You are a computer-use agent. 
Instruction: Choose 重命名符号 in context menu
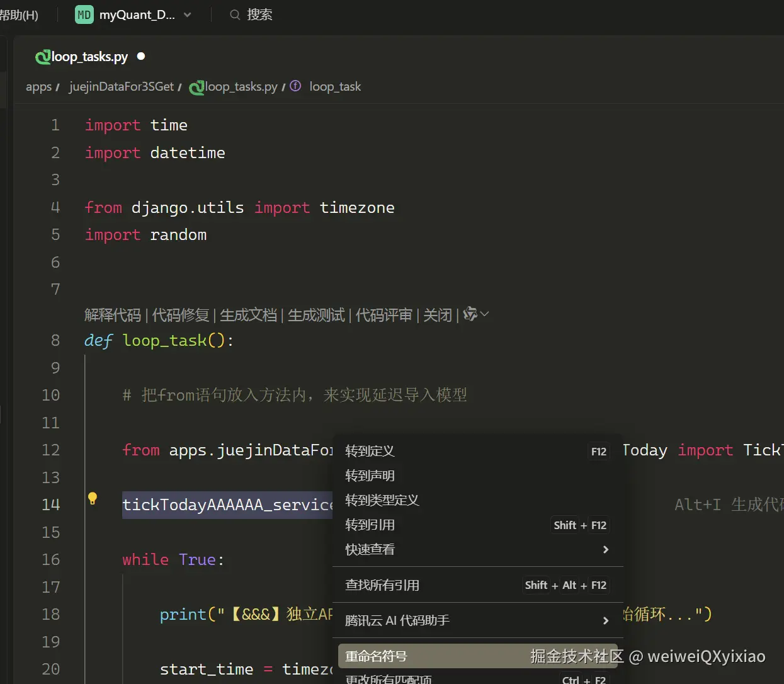point(376,656)
